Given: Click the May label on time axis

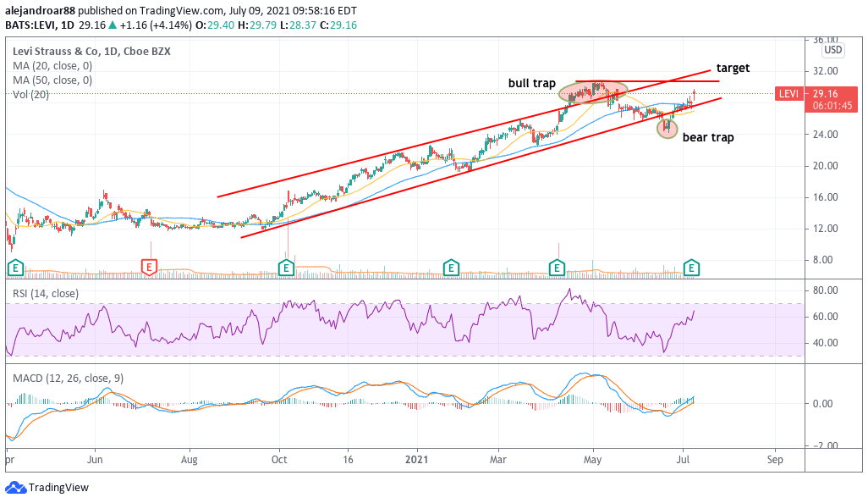Looking at the screenshot, I should (593, 460).
